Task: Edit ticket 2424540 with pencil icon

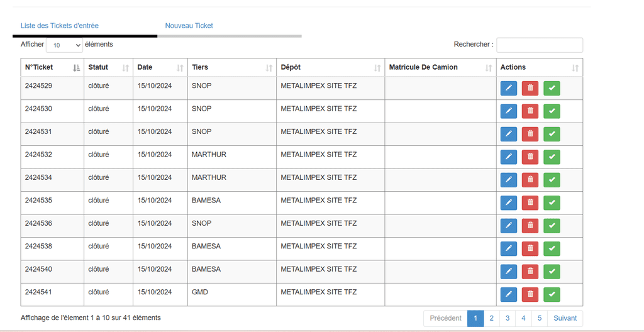Action: 508,272
